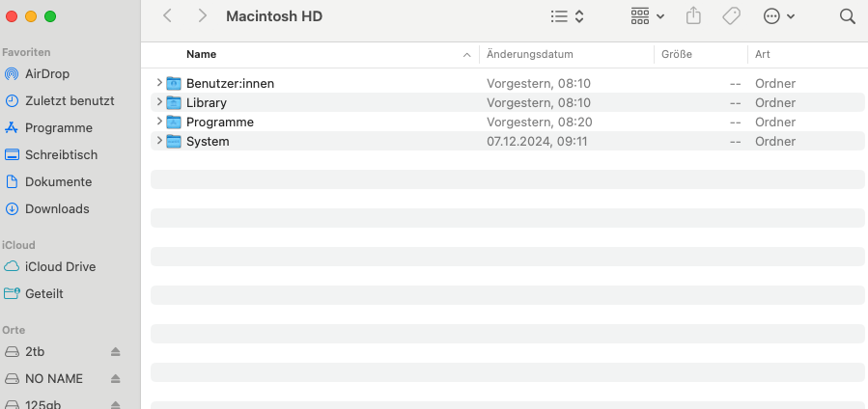Image resolution: width=868 pixels, height=409 pixels.
Task: Eject the NO NAME volume
Action: [x=115, y=378]
